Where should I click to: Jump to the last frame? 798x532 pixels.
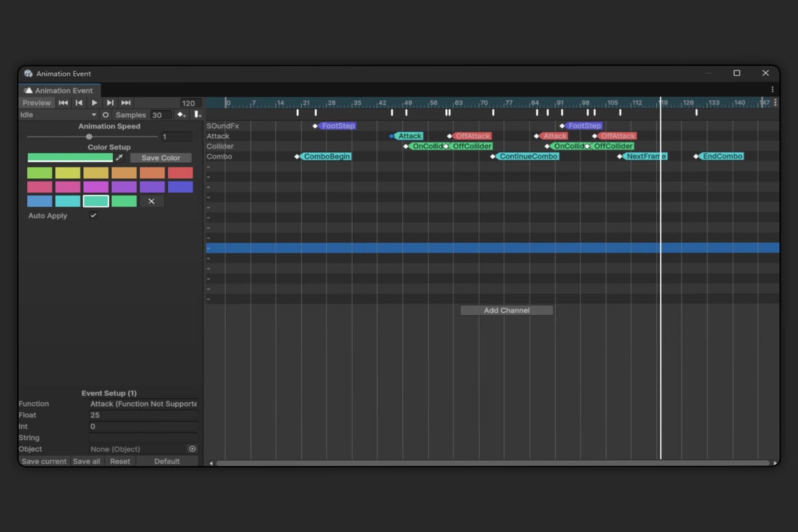pos(126,103)
